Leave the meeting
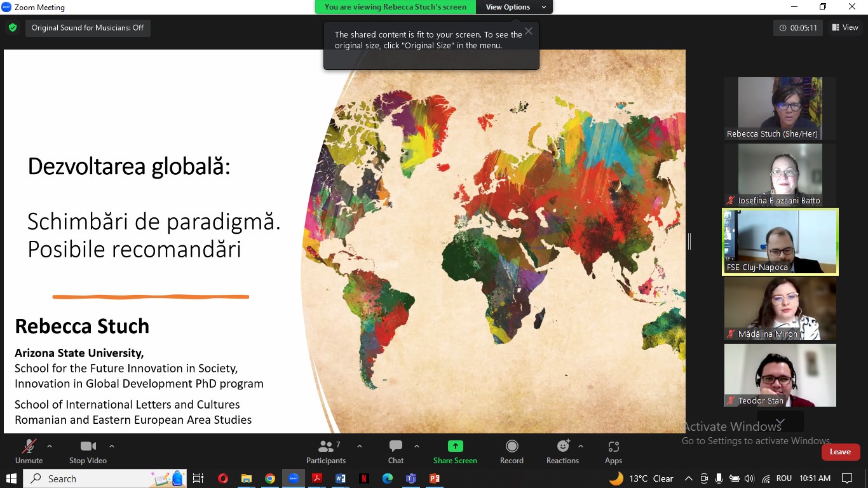Image resolution: width=868 pixels, height=488 pixels. (x=841, y=452)
